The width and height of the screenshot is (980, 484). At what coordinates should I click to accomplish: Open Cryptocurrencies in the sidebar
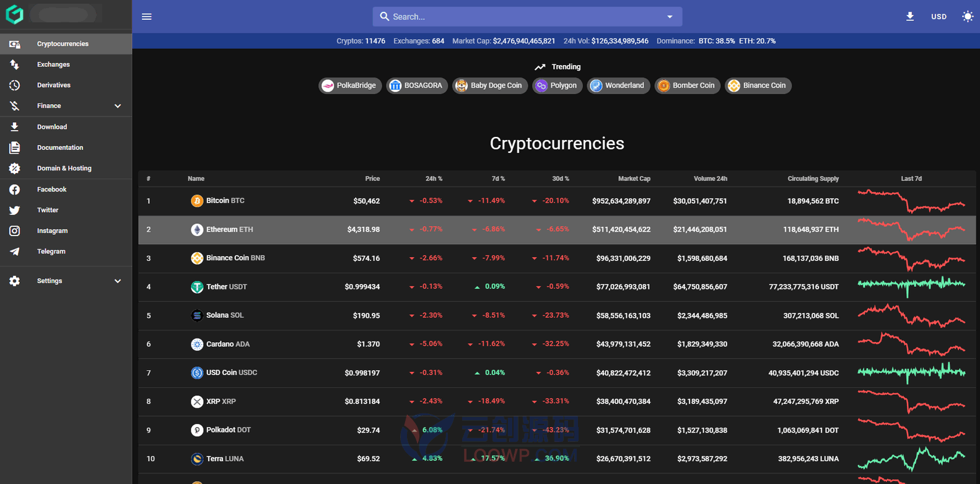coord(66,44)
